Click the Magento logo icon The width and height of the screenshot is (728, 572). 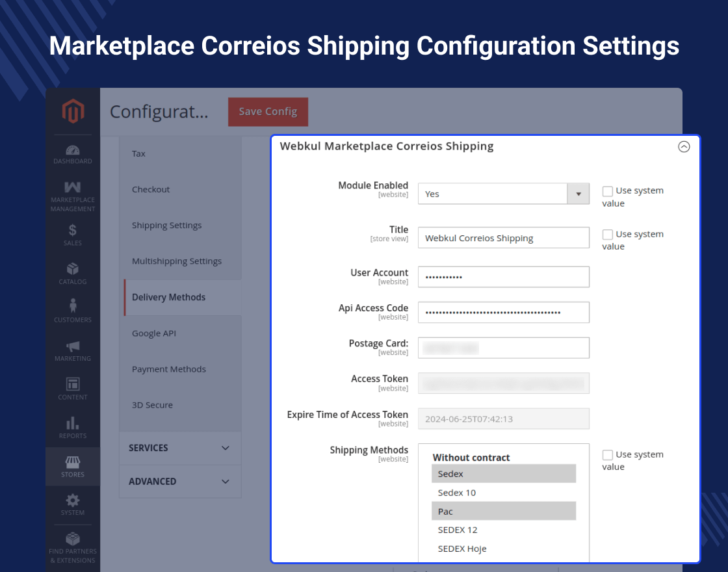click(73, 111)
